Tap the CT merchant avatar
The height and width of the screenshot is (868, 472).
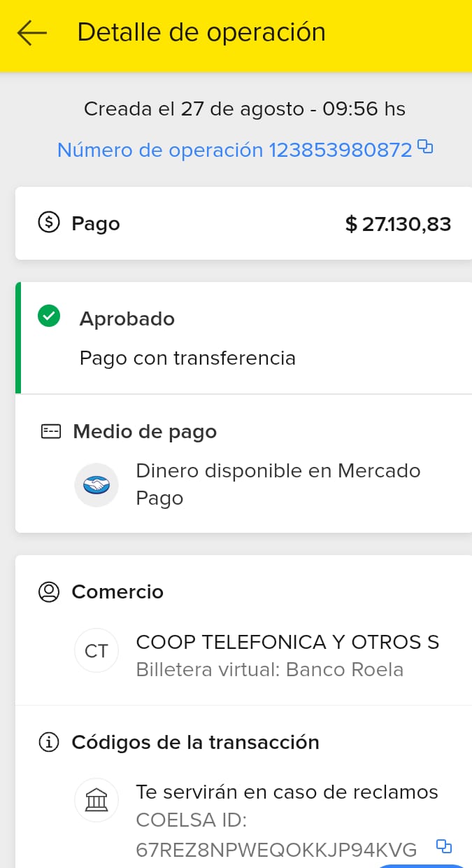click(96, 651)
